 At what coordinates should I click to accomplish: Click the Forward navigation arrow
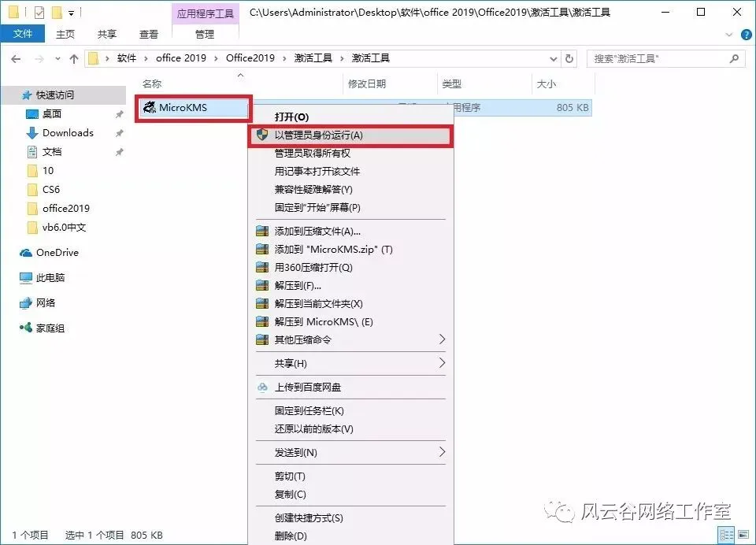[39, 59]
